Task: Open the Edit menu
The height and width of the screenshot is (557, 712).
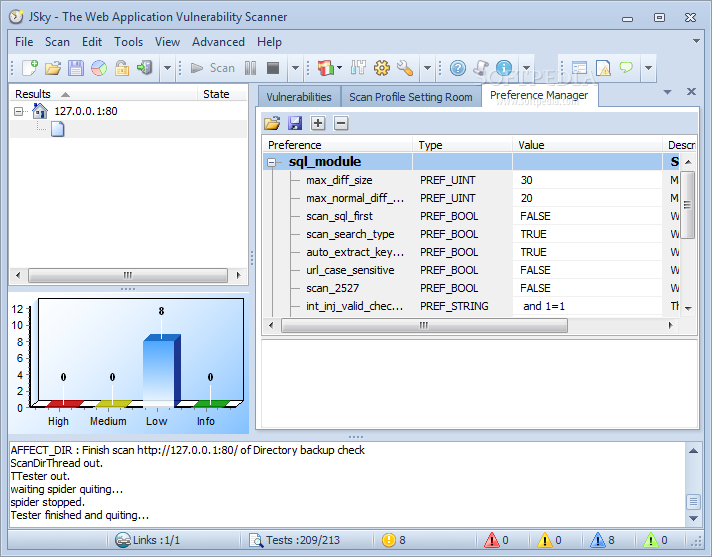Action: 92,42
